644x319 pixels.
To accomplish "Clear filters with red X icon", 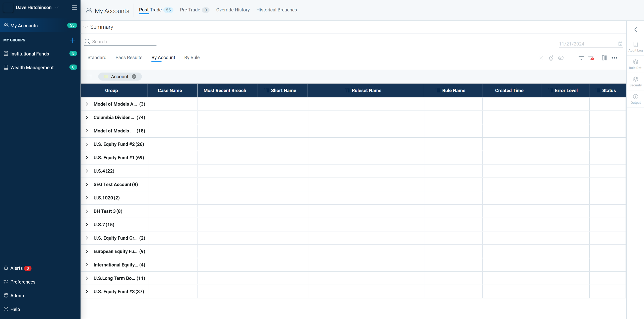I will pos(591,58).
